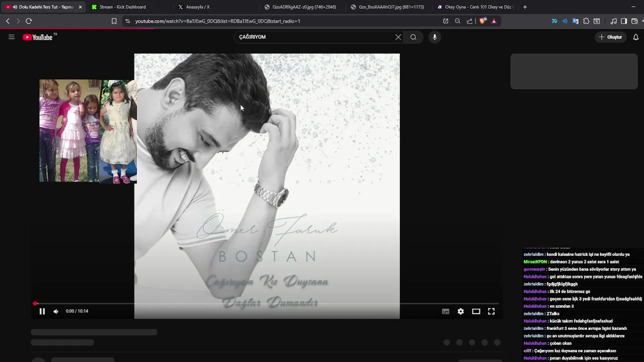Click the video time display 0:00 / 10:14
Image resolution: width=644 pixels, height=362 pixels.
(x=77, y=311)
